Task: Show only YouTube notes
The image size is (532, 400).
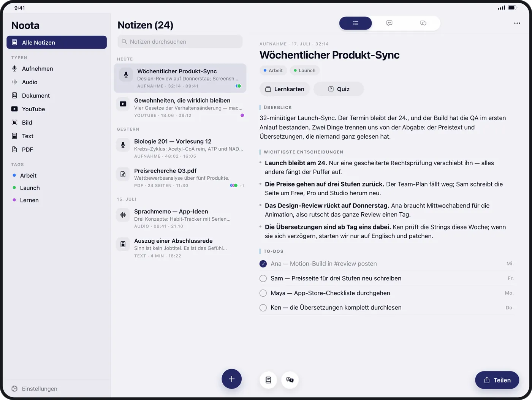Action: 57,109
